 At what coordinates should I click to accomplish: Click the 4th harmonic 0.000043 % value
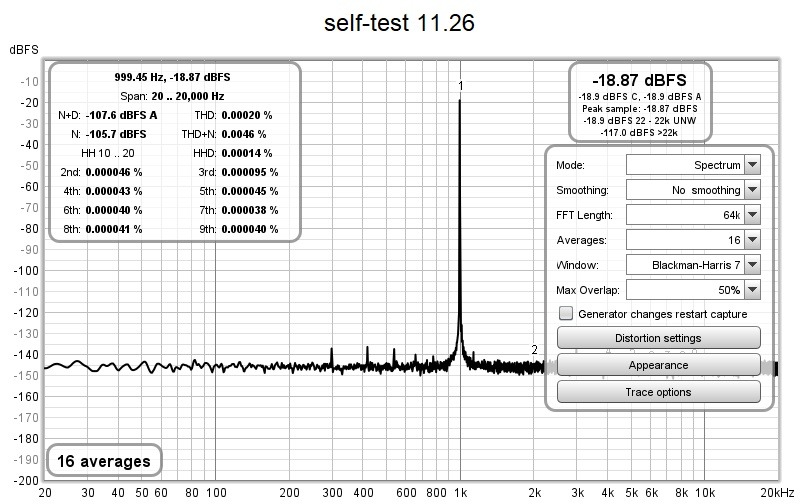pyautogui.click(x=114, y=191)
